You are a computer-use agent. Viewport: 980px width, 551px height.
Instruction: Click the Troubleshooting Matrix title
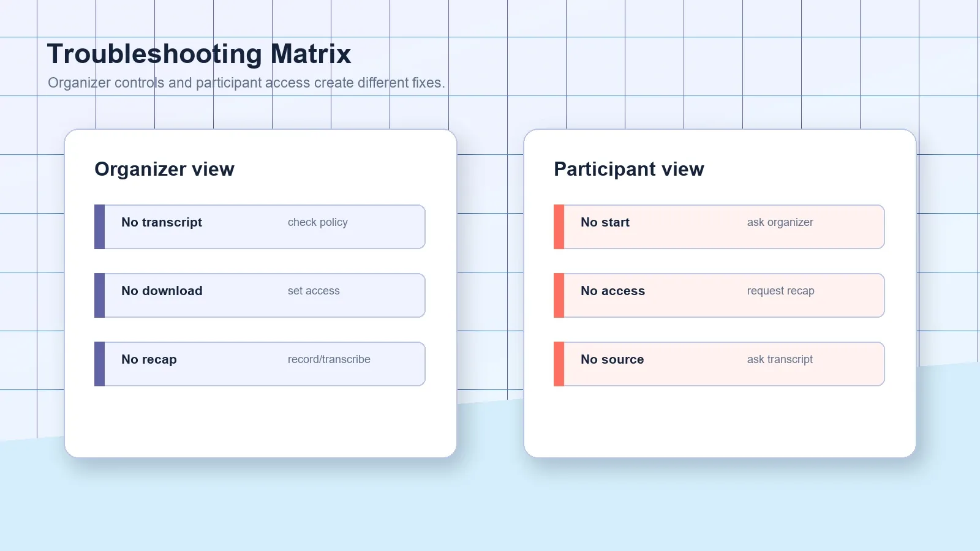pos(199,54)
